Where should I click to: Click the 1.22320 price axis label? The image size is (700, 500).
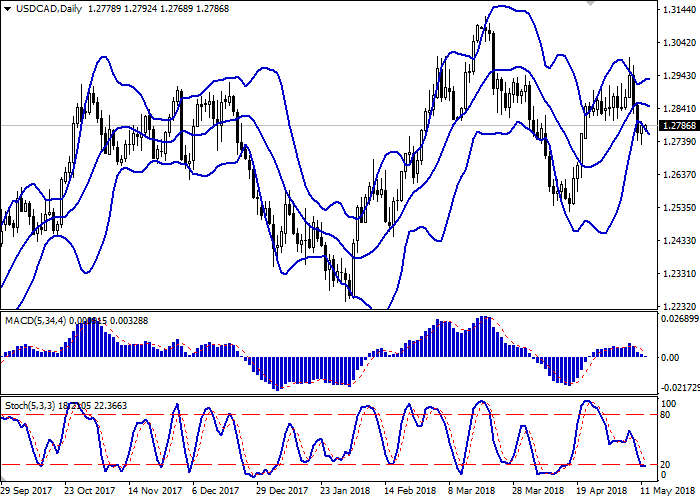[677, 307]
